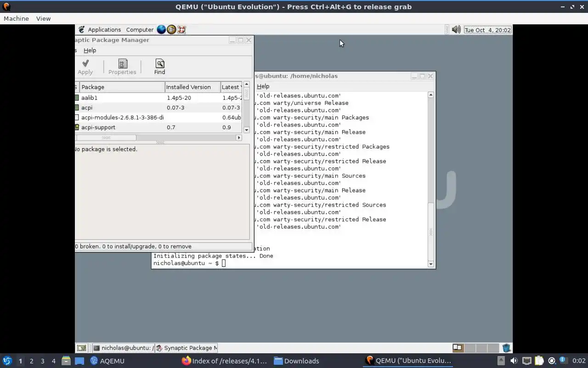
Task: Open Downloads window from host taskbar
Action: [x=296, y=361]
